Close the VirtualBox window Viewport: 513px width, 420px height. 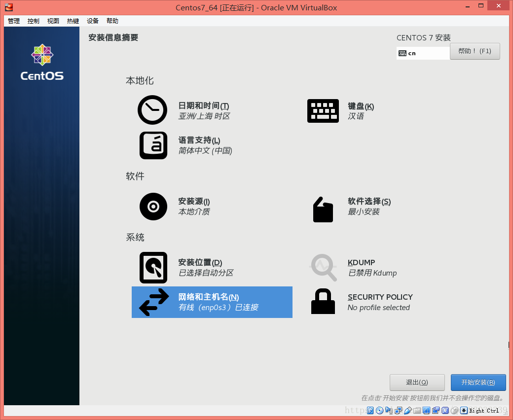[x=498, y=5]
